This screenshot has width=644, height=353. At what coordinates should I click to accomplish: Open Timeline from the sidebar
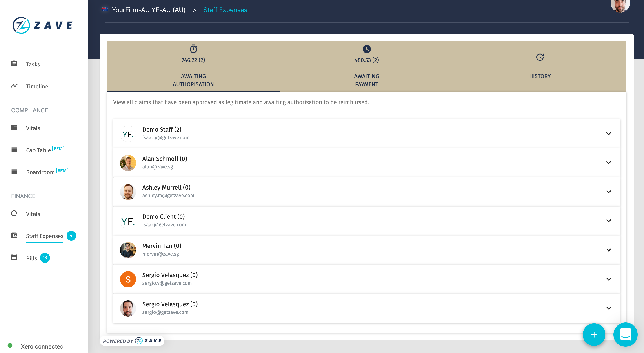click(37, 86)
